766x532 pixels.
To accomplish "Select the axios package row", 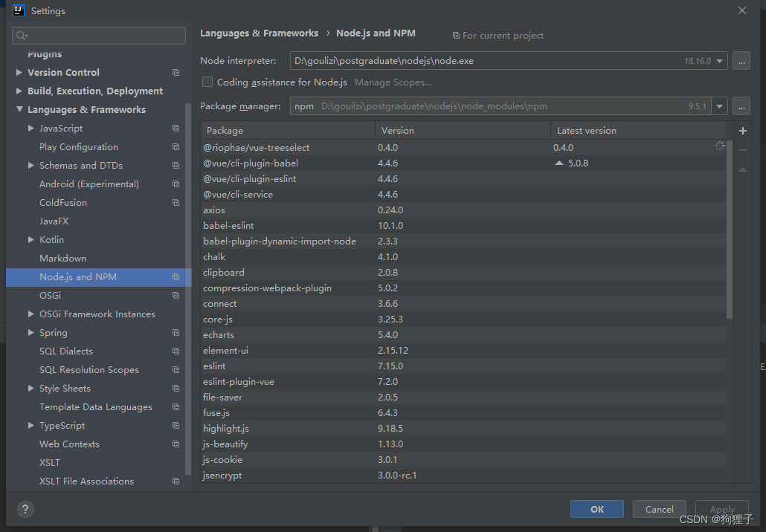I will click(x=463, y=210).
